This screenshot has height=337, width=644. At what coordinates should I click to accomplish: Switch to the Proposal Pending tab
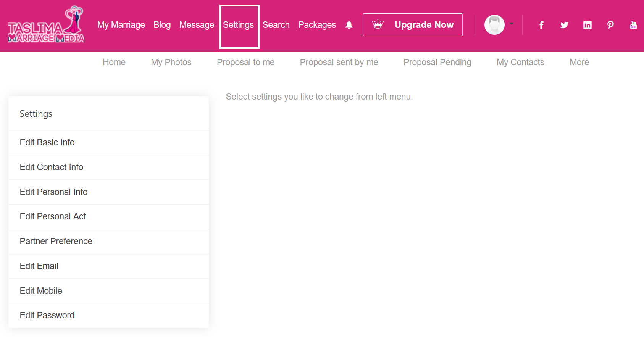tap(437, 62)
